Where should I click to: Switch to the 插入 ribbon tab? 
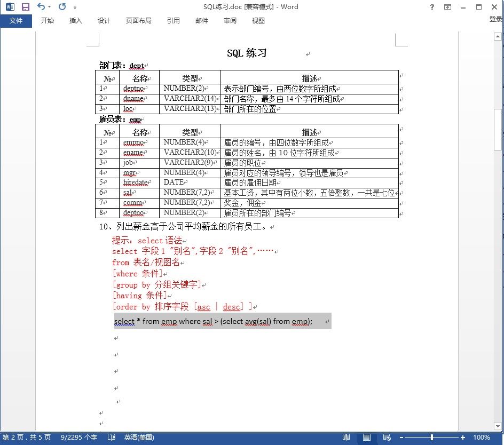pyautogui.click(x=75, y=21)
